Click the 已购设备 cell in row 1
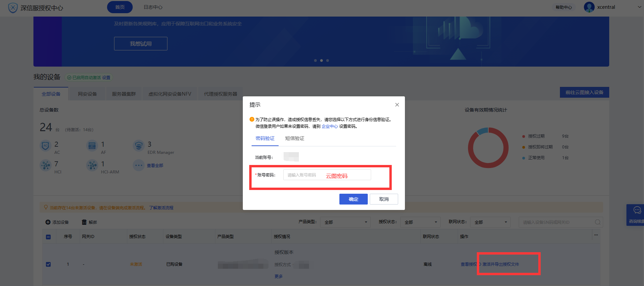This screenshot has width=644, height=286. [x=174, y=264]
